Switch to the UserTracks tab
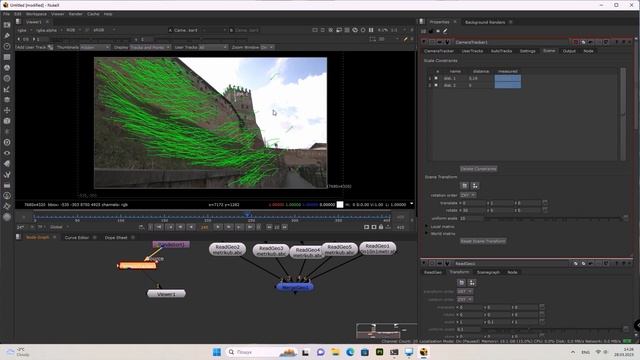Screen dimensions: 640x360 click(472, 51)
